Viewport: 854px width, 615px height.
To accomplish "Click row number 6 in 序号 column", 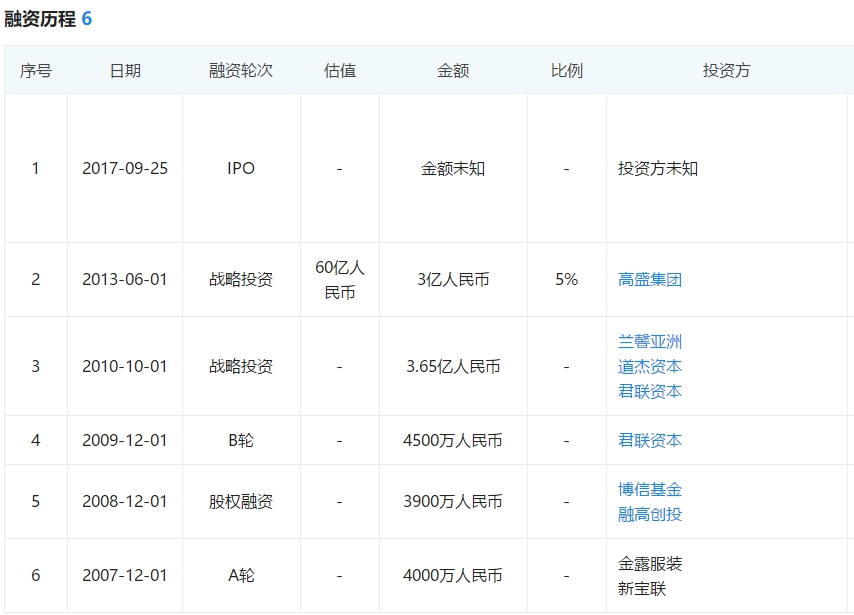I will tap(36, 575).
